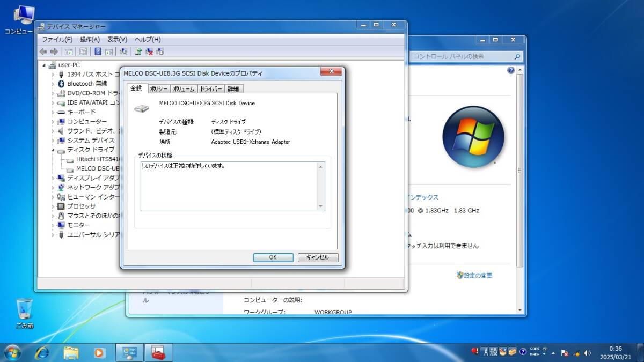Click the Show desktop strip
Image resolution: width=644 pixels, height=362 pixels.
pyautogui.click(x=640, y=353)
